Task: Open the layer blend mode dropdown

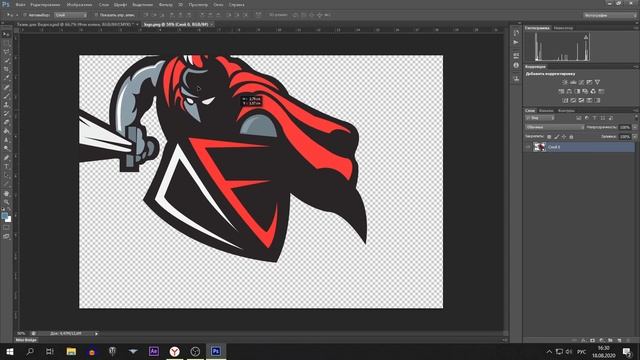Action: pos(555,127)
